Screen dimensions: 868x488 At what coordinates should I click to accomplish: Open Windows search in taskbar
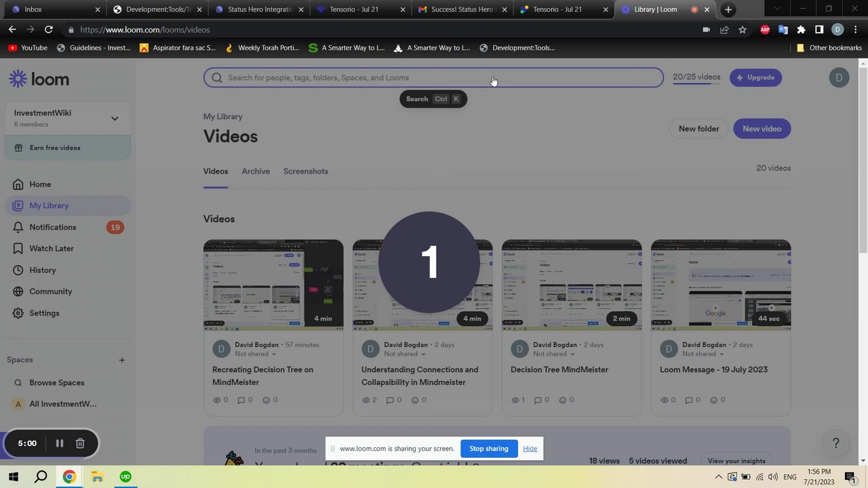point(41,477)
